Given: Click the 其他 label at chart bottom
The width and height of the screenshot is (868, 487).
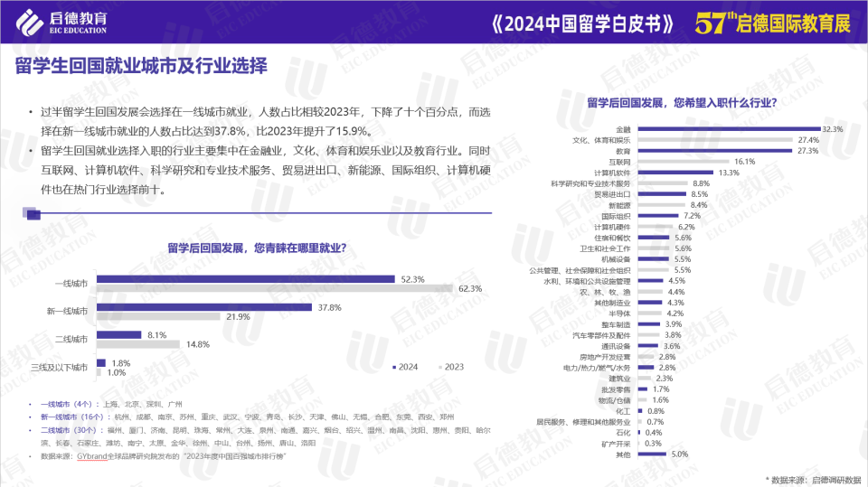Looking at the screenshot, I should click(x=623, y=454).
